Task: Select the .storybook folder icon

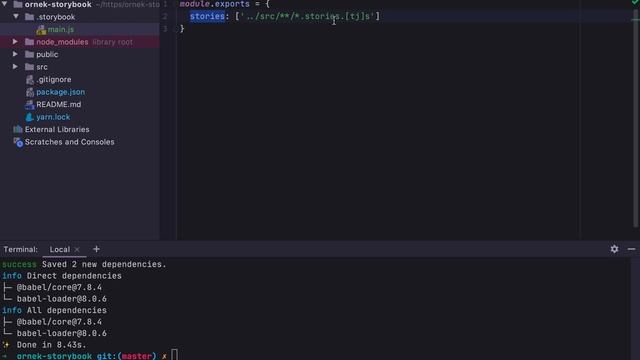Action: [29, 17]
